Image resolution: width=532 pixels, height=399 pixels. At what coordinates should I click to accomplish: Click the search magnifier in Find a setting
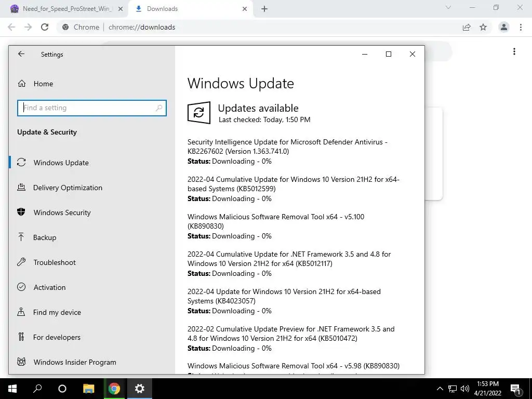(159, 108)
